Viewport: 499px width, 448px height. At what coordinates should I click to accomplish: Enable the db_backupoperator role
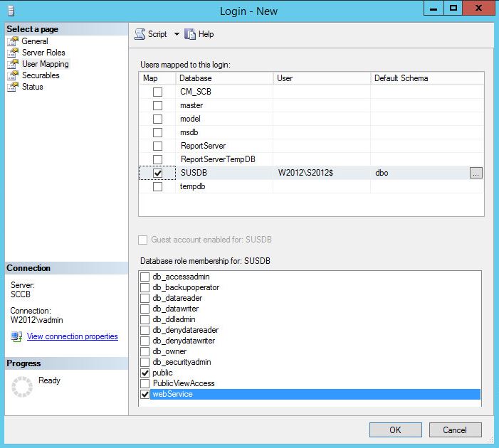tap(145, 287)
